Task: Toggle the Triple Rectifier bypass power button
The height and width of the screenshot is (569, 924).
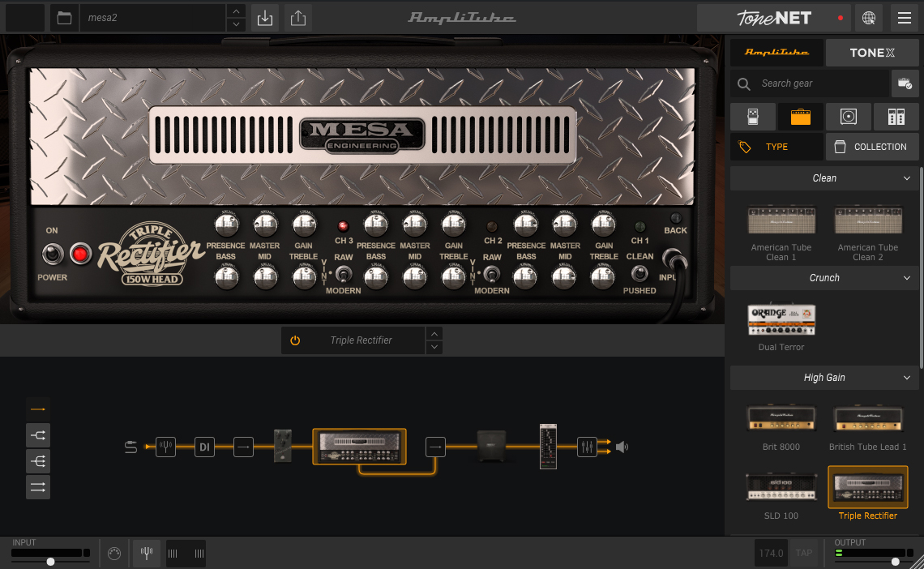Action: tap(295, 340)
